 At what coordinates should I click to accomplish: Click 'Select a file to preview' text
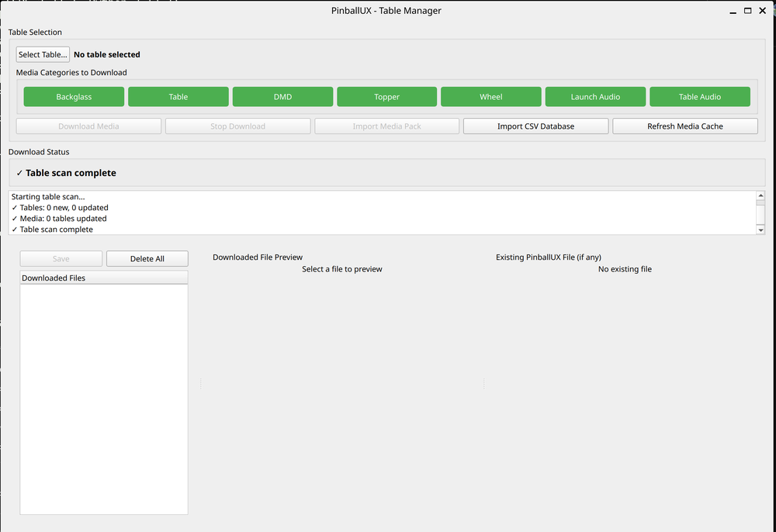click(x=342, y=269)
